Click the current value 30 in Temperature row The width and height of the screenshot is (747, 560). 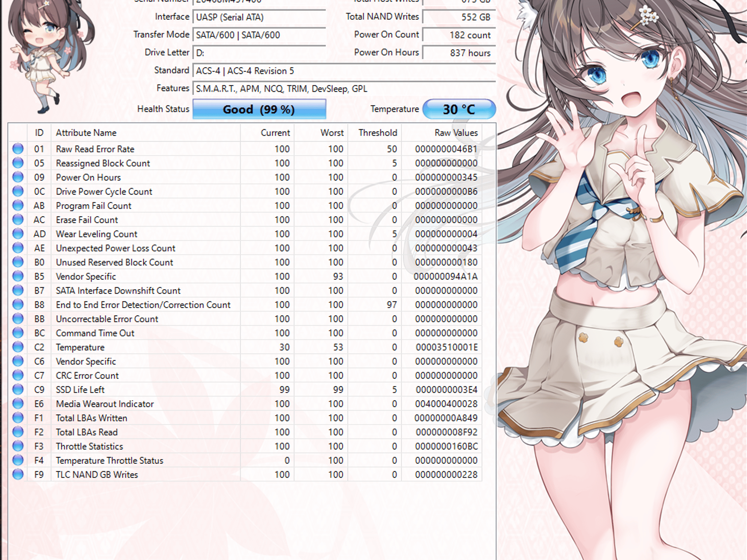click(285, 347)
